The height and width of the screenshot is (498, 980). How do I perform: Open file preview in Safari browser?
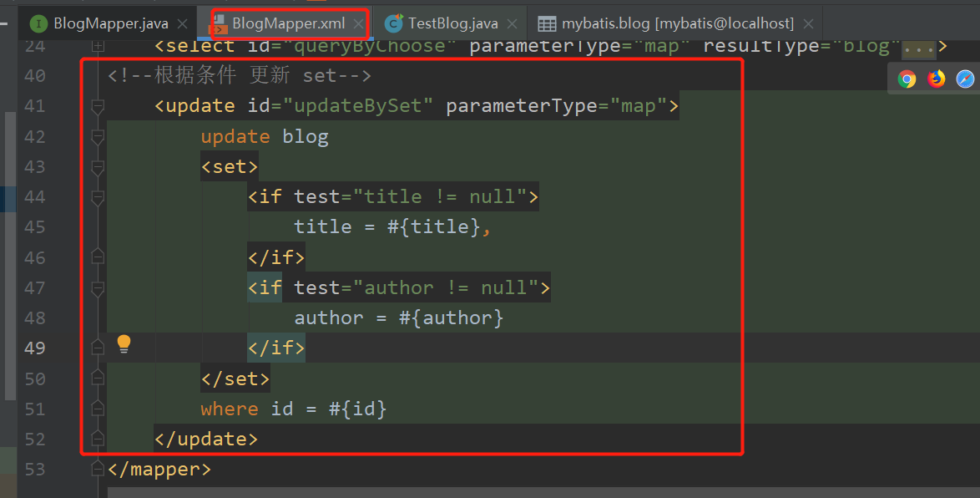tap(965, 79)
